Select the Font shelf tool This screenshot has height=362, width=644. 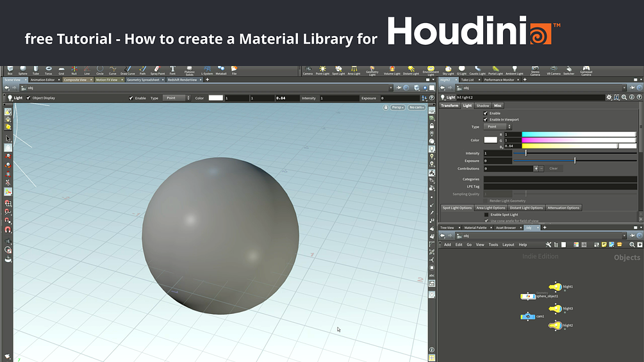(x=172, y=70)
